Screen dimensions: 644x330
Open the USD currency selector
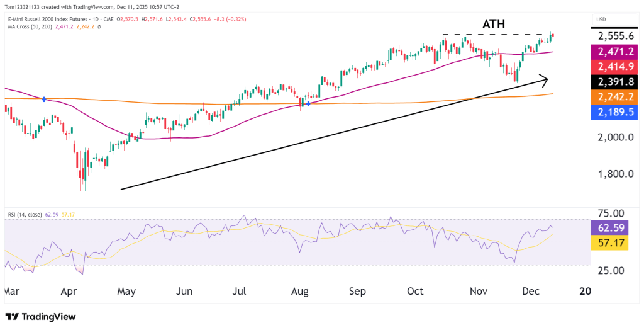[601, 20]
